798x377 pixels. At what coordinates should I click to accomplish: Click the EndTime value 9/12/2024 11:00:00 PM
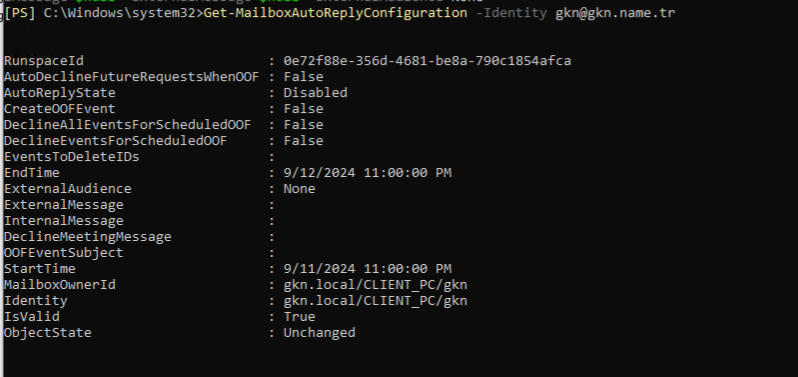pyautogui.click(x=367, y=173)
